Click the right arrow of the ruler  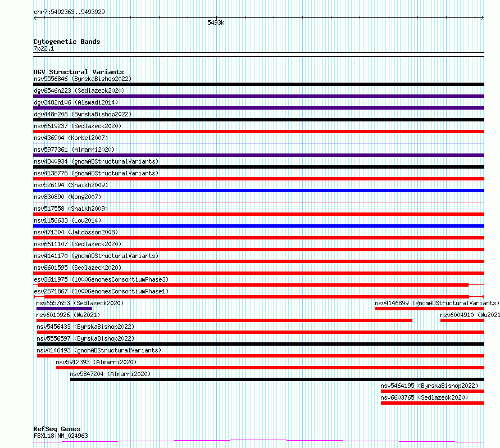(x=483, y=18)
